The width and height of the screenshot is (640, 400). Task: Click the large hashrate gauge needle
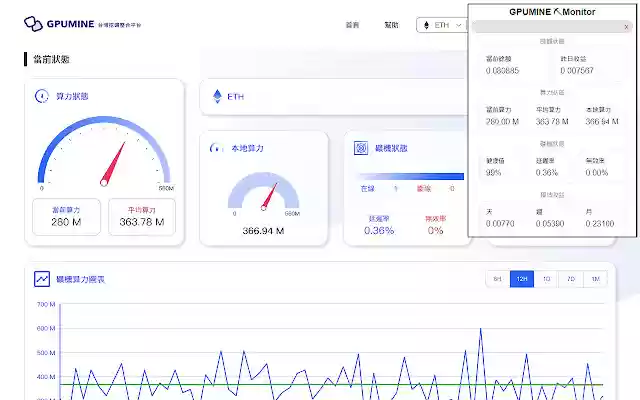coord(113,163)
